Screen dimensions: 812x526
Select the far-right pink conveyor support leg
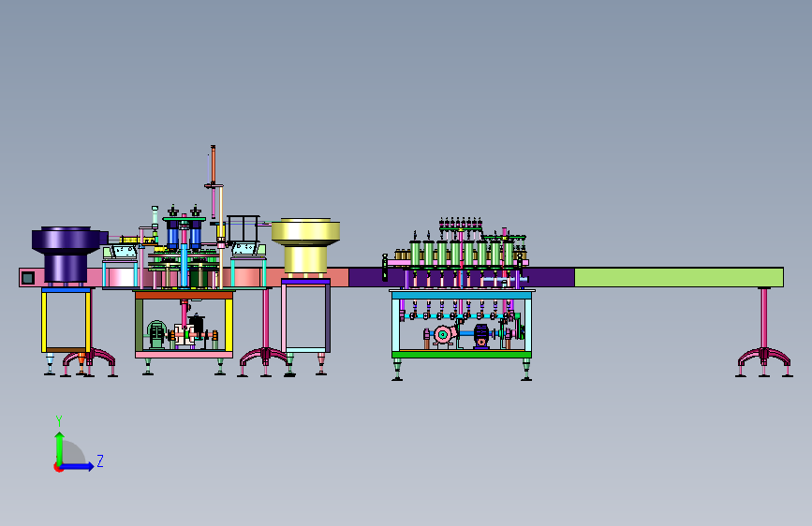tap(764, 331)
